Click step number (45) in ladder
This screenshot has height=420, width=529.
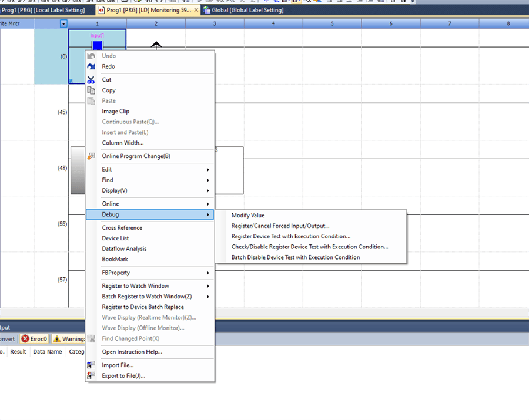point(62,112)
